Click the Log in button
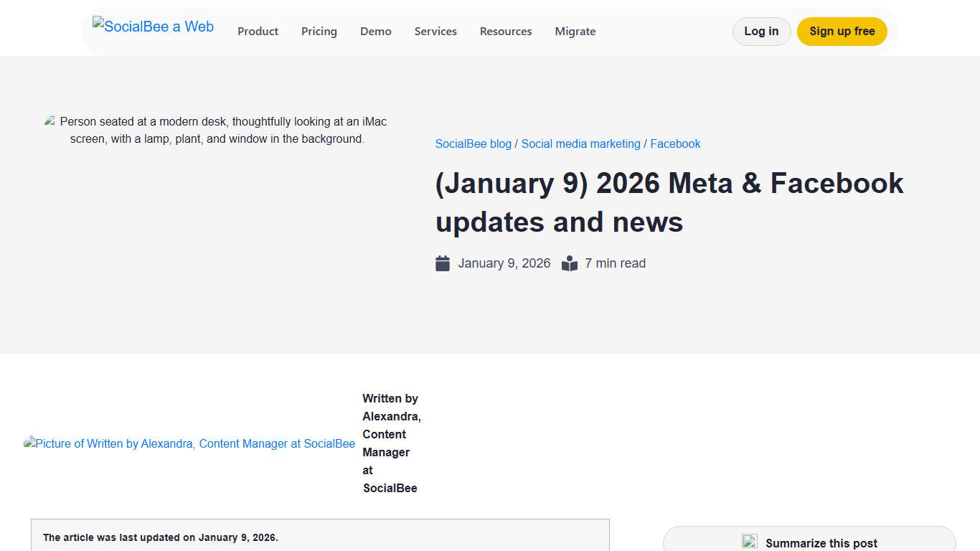This screenshot has width=980, height=551. tap(761, 31)
